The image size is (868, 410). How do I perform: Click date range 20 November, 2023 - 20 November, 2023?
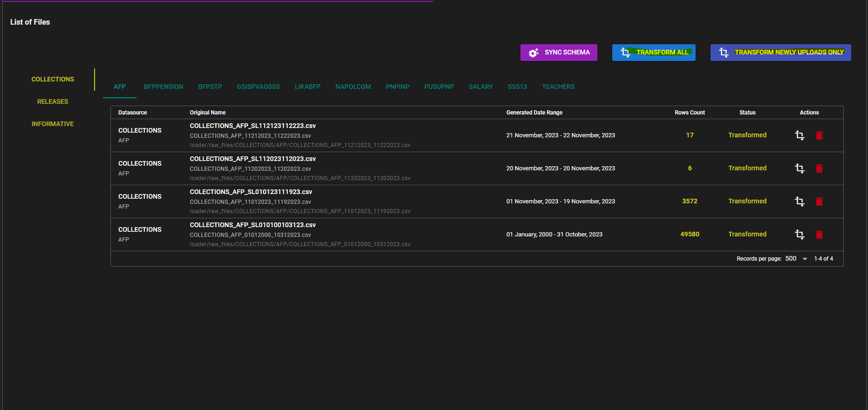tap(560, 168)
